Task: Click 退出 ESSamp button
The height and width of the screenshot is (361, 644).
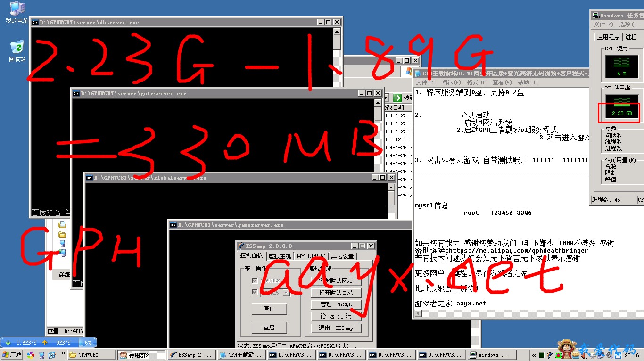Action: coord(336,328)
